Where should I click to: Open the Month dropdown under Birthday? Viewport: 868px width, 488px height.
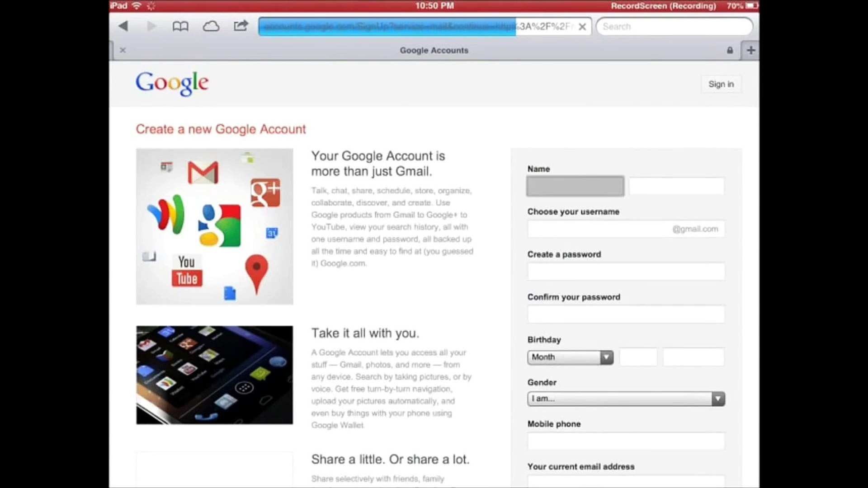(563, 357)
